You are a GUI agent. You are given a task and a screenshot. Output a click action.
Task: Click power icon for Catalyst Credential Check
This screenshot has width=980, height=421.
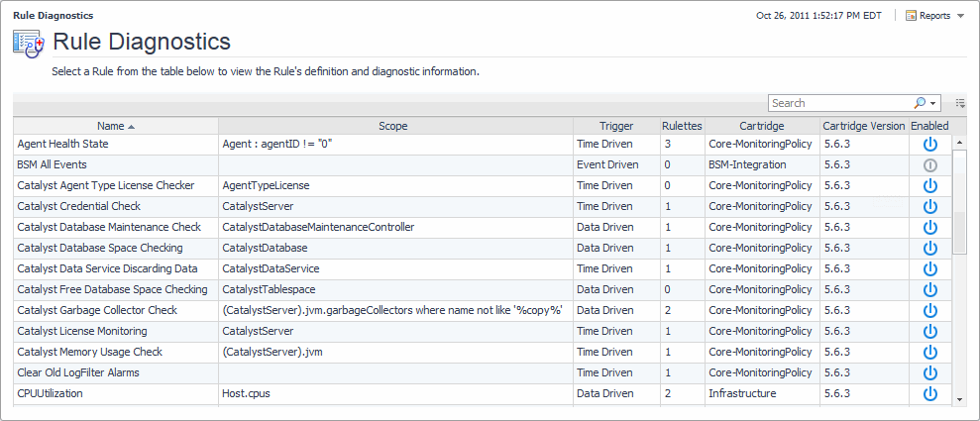pyautogui.click(x=929, y=206)
